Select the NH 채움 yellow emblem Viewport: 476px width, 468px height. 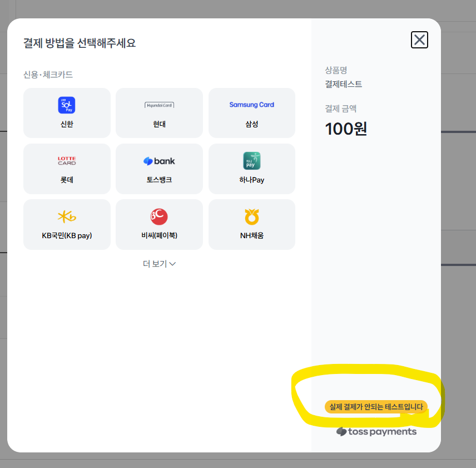click(251, 216)
